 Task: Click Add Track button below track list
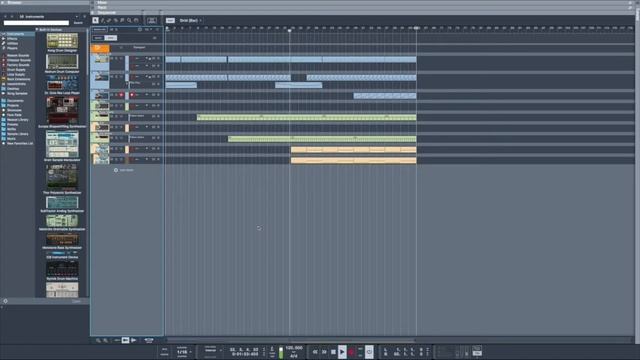pyautogui.click(x=123, y=170)
